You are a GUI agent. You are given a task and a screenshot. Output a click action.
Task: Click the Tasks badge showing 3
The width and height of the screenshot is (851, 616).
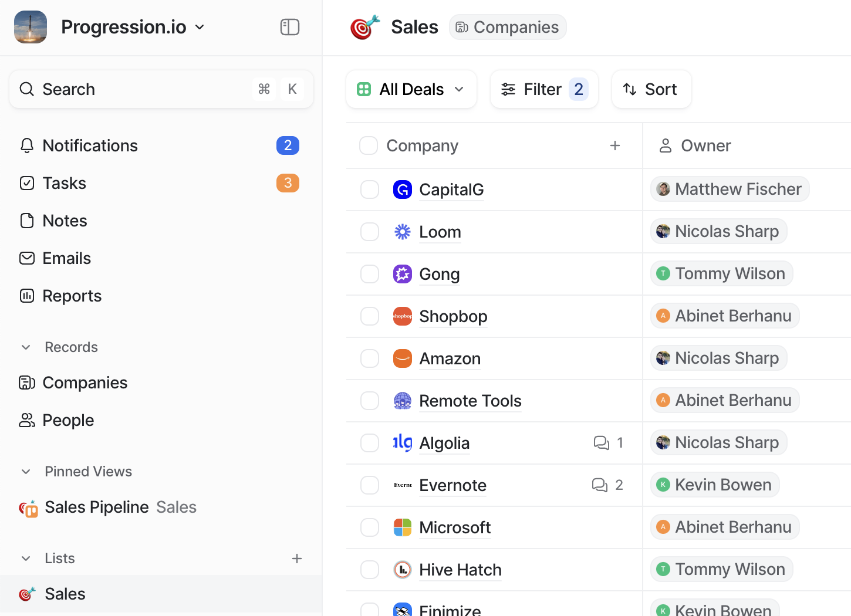pyautogui.click(x=288, y=183)
